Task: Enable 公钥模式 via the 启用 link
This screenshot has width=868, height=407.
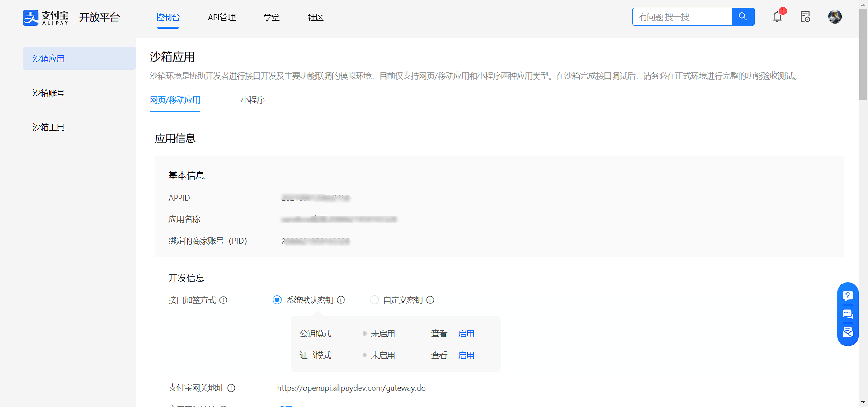Action: click(x=466, y=334)
